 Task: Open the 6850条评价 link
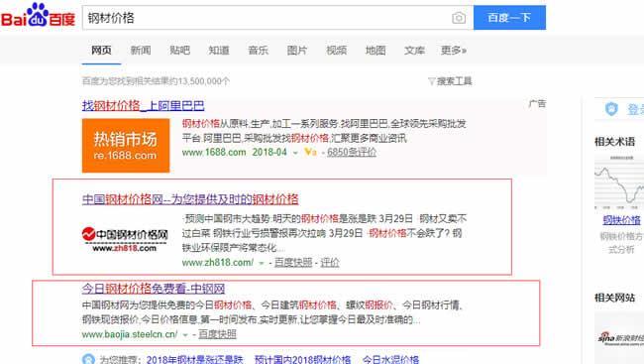pyautogui.click(x=352, y=152)
